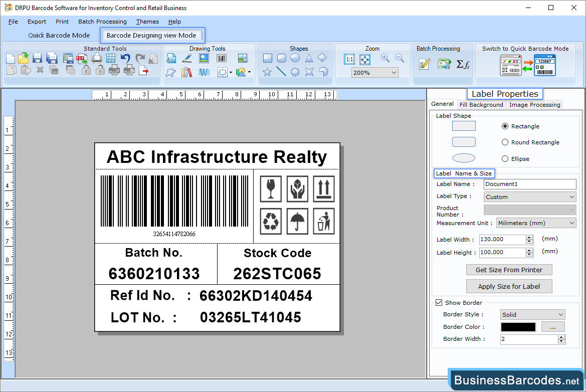Open the Themes menu

tap(147, 22)
